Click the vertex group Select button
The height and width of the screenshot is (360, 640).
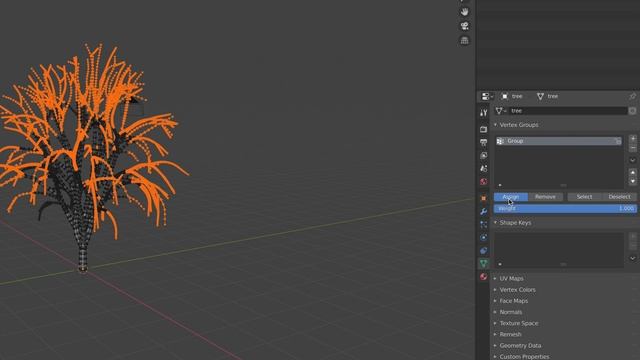point(584,197)
